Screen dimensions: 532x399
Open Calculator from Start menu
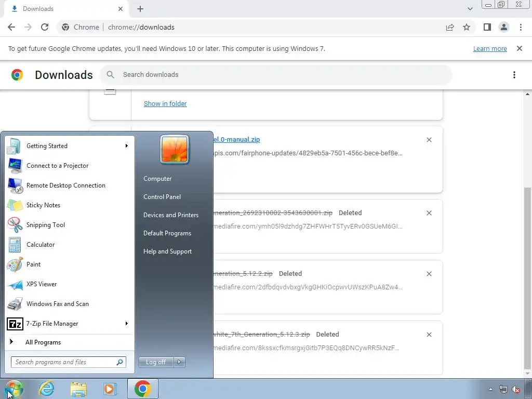click(70, 245)
